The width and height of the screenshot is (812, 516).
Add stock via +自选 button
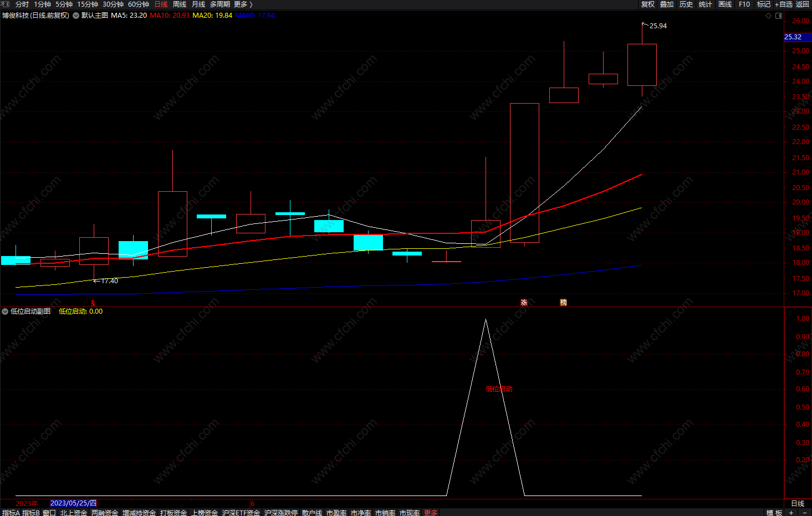tap(783, 4)
